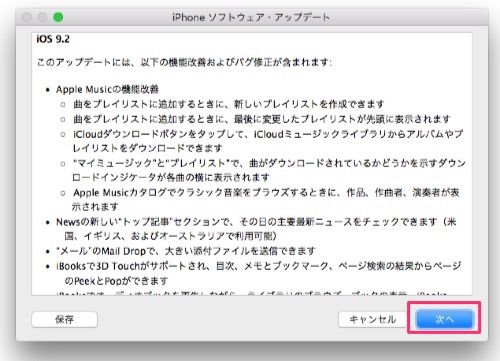This screenshot has width=500, height=361.
Task: Click the bullet starting 'Apple Musicカタログで'
Action: pos(266,199)
